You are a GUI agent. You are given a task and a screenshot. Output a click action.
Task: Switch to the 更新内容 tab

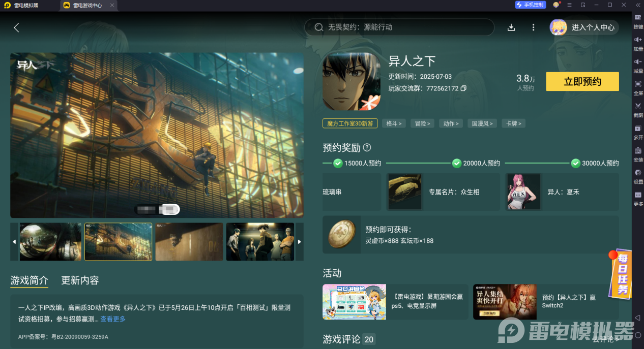[80, 280]
